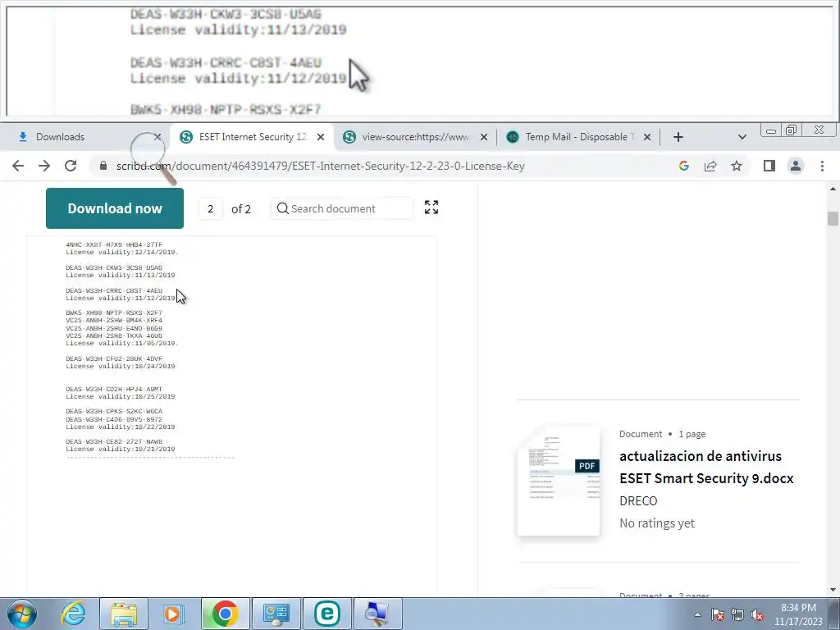Close the Temp Mail tab

click(x=647, y=137)
